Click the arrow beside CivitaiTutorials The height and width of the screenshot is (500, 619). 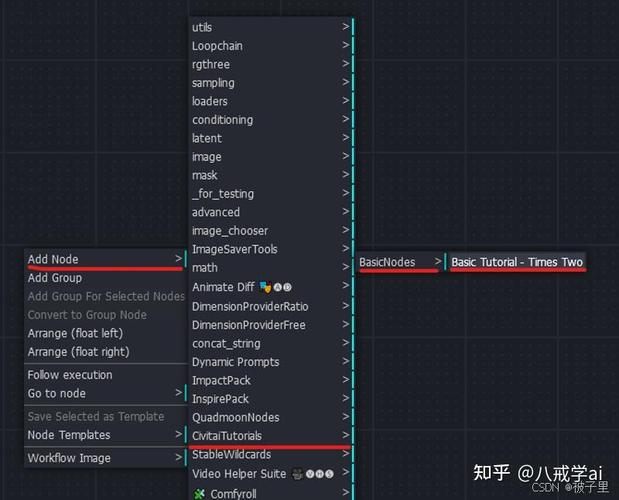345,435
